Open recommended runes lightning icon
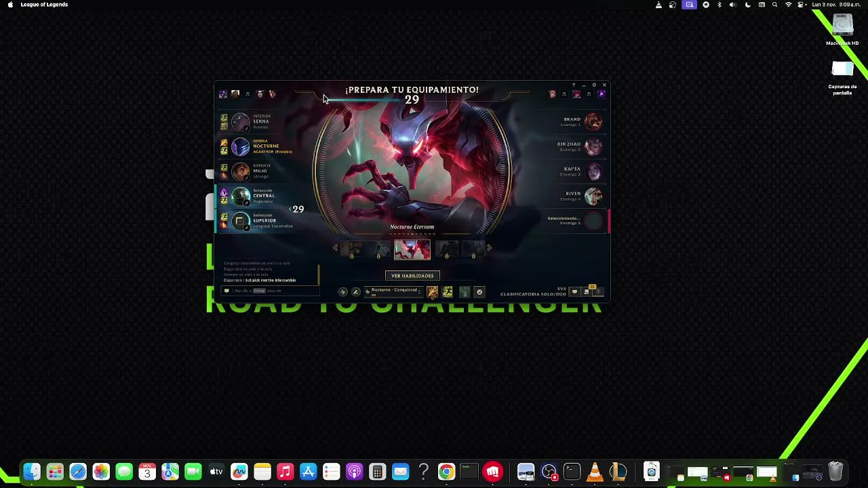868x488 pixels. tap(343, 292)
